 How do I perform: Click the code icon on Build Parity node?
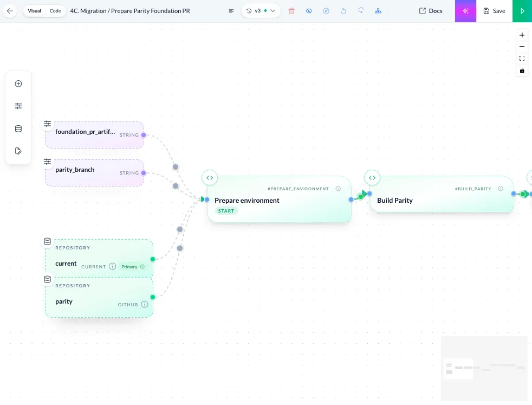tap(372, 177)
